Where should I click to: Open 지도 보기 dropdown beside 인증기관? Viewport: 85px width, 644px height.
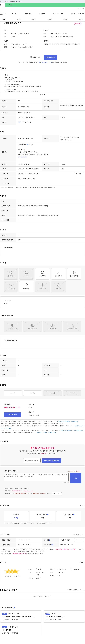pyautogui.click(x=79, y=540)
